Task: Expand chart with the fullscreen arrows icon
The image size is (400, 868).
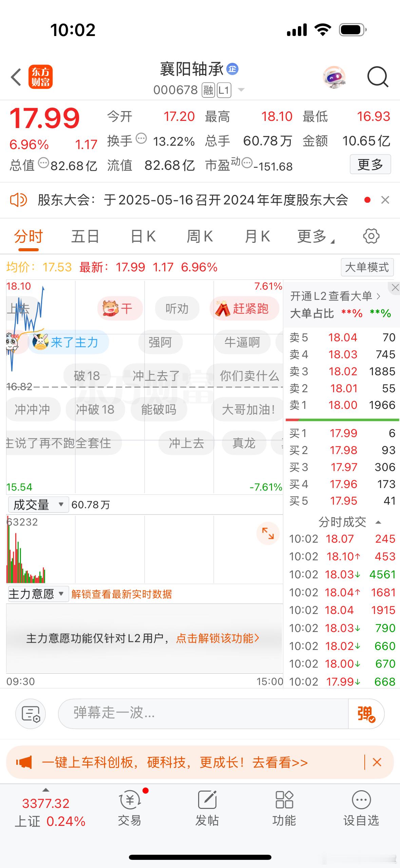Action: point(268,533)
